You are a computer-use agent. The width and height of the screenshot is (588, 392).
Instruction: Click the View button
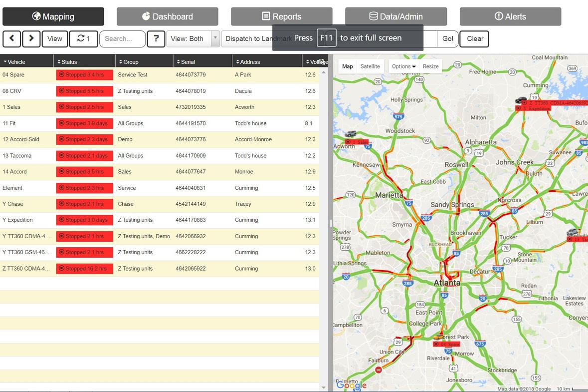[x=55, y=38]
